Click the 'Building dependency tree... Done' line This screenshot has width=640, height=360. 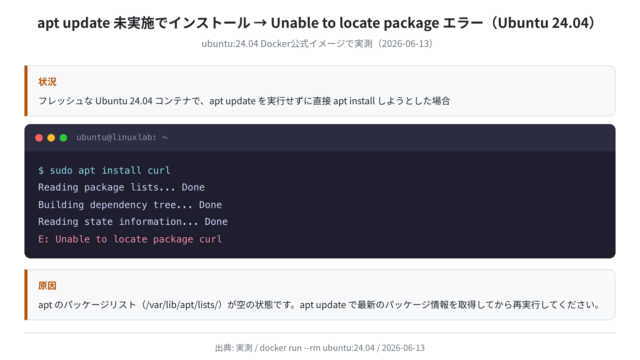(130, 204)
